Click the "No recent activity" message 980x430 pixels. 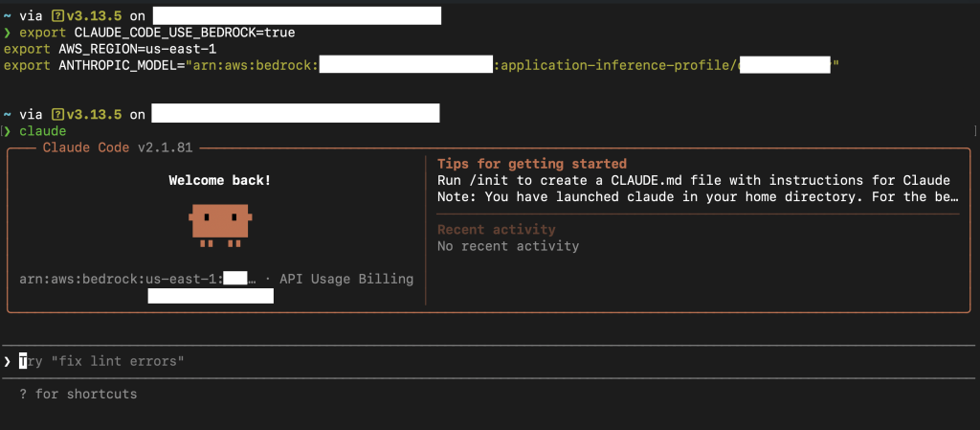pos(507,246)
